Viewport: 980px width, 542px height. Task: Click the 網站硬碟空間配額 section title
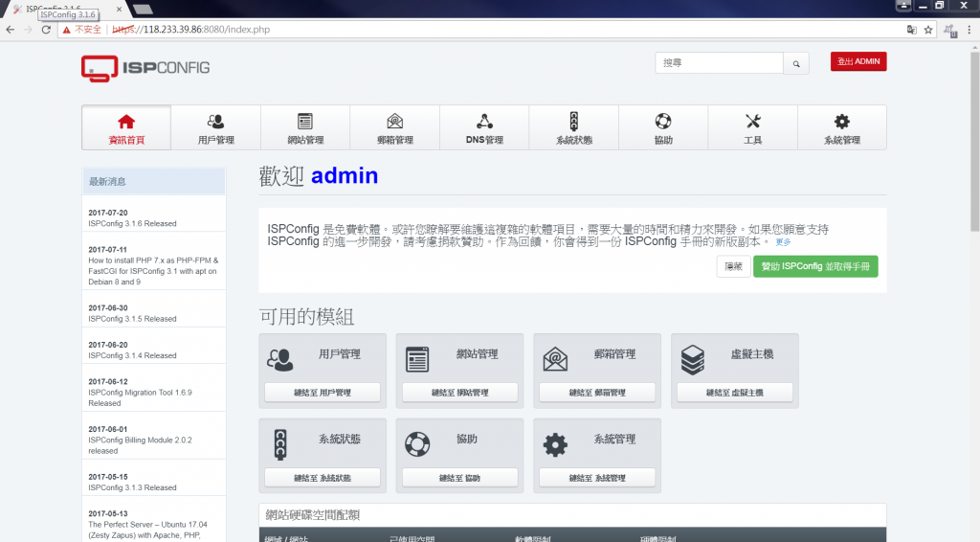coord(313,515)
